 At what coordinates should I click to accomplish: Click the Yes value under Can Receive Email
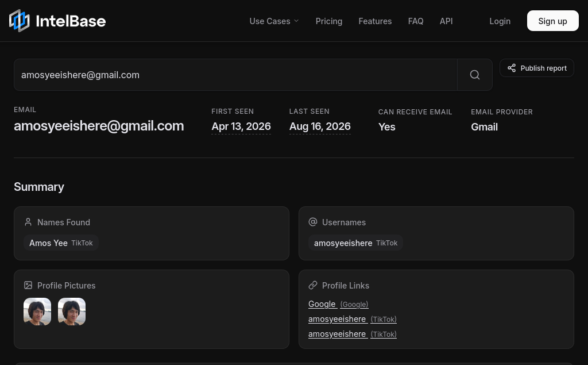(x=386, y=127)
